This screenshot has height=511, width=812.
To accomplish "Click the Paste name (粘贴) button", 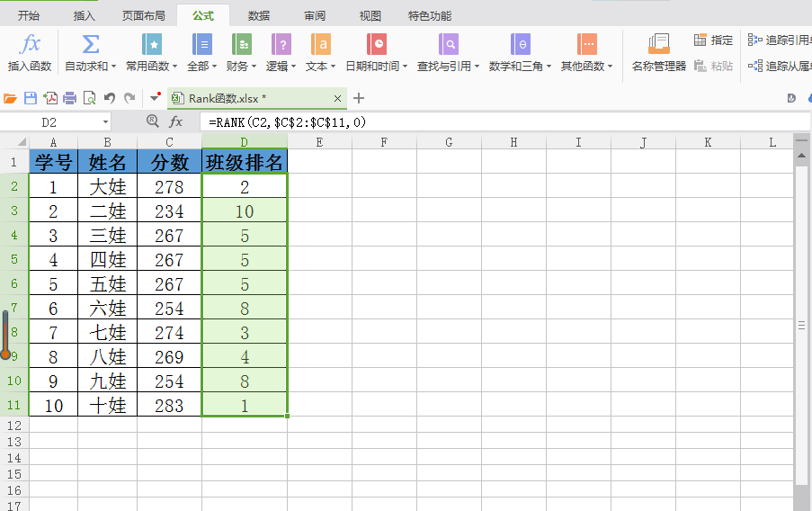I will pos(713,66).
